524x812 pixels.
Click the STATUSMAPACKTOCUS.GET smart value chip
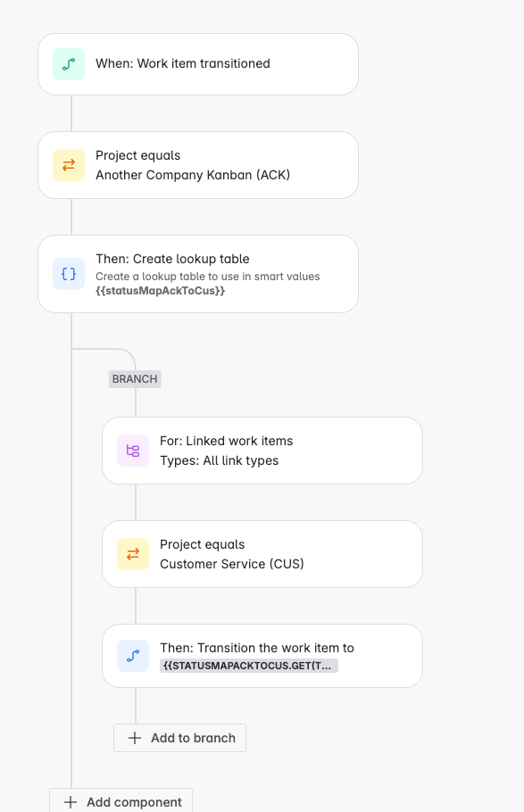tap(249, 666)
